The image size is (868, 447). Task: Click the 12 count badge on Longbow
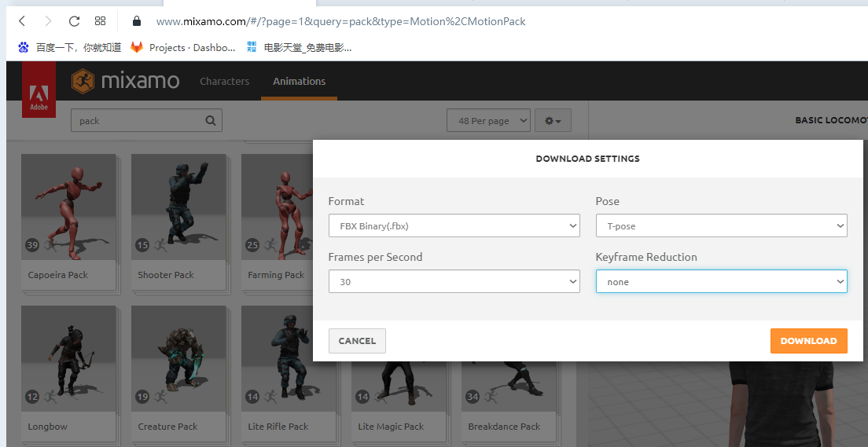point(32,397)
